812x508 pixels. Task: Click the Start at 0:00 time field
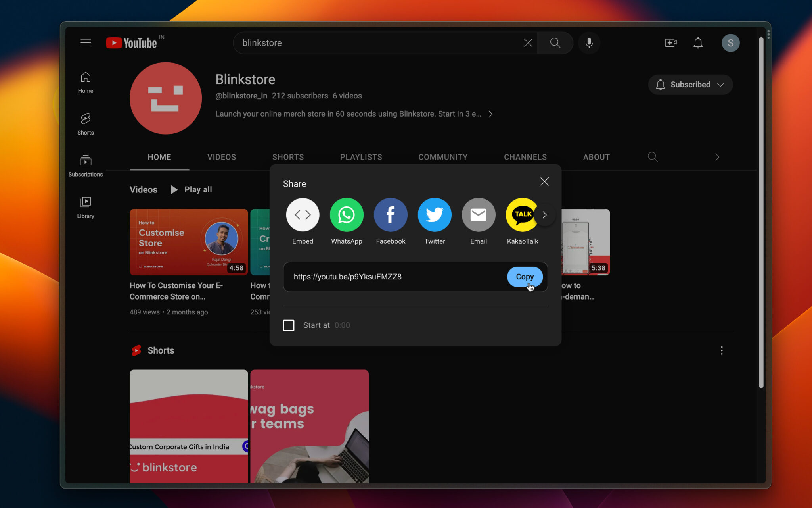(342, 325)
